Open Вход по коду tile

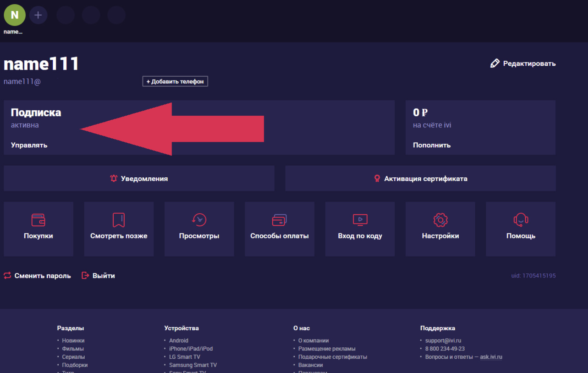360,229
